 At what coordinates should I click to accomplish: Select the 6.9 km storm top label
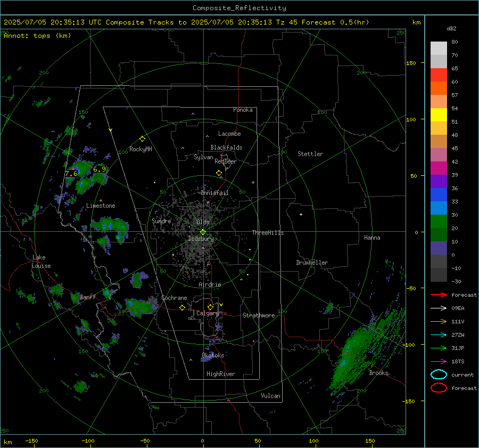pyautogui.click(x=100, y=169)
